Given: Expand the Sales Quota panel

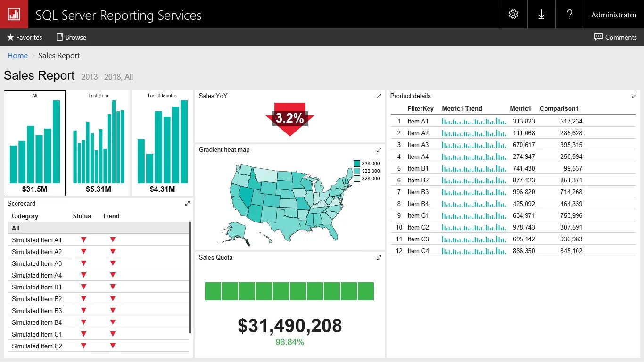Looking at the screenshot, I should (x=379, y=257).
